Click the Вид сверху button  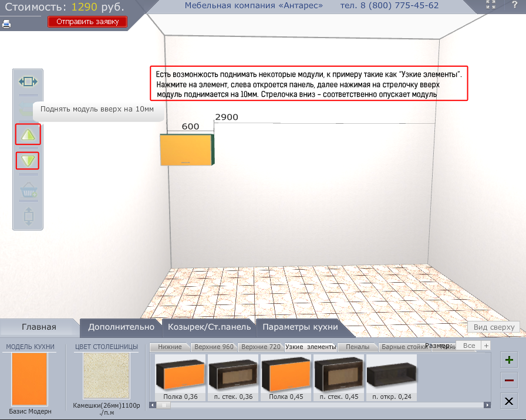(494, 327)
